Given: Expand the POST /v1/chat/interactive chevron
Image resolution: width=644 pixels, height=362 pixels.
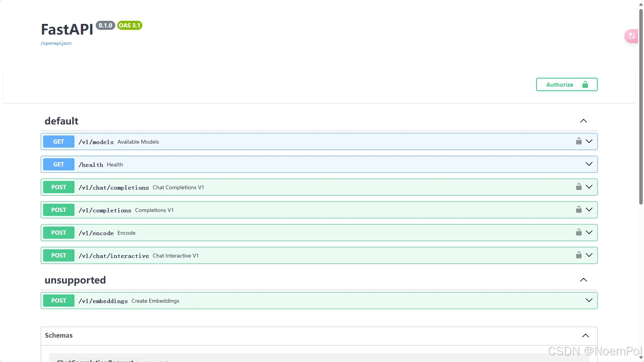Looking at the screenshot, I should pyautogui.click(x=589, y=255).
